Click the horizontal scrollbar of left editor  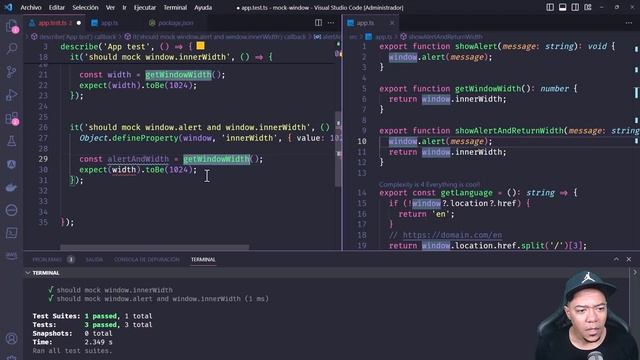click(155, 247)
